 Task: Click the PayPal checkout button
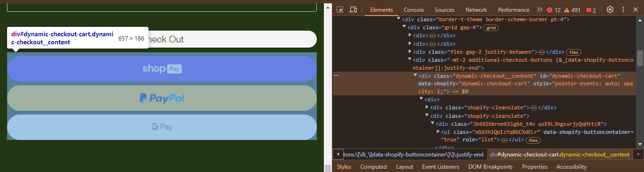(162, 98)
